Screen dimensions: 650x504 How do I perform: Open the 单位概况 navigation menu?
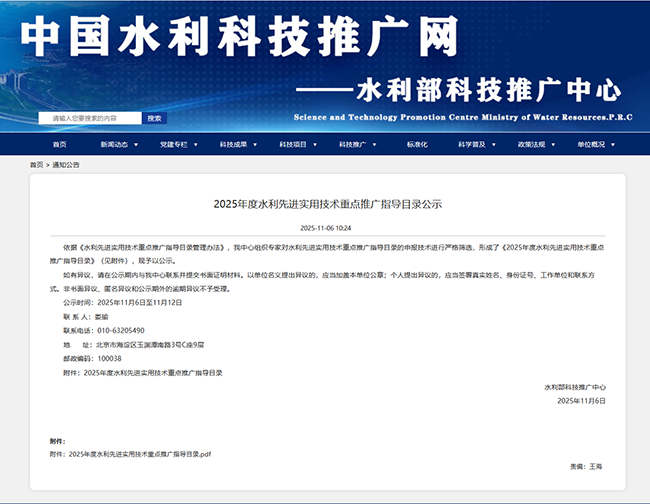591,144
